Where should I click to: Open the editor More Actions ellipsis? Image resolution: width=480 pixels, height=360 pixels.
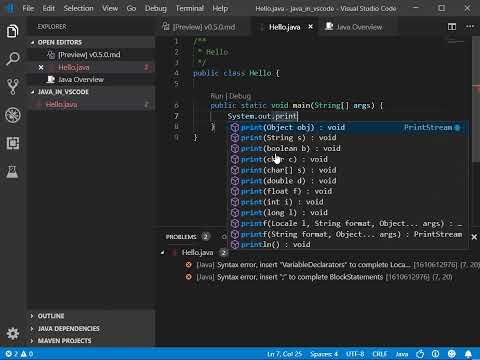pos(470,27)
